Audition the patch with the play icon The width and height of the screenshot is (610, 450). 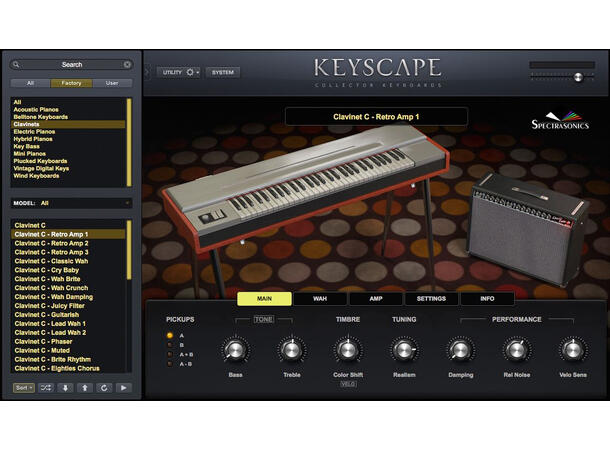point(123,388)
